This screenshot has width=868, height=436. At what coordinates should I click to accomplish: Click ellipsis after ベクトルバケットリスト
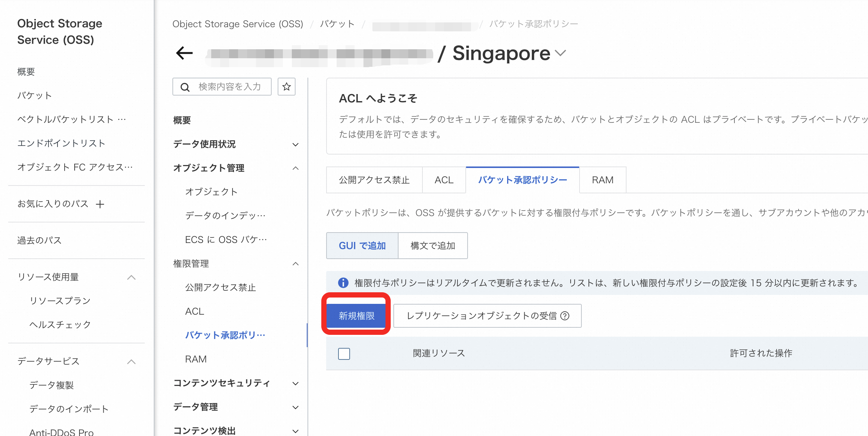tap(122, 119)
